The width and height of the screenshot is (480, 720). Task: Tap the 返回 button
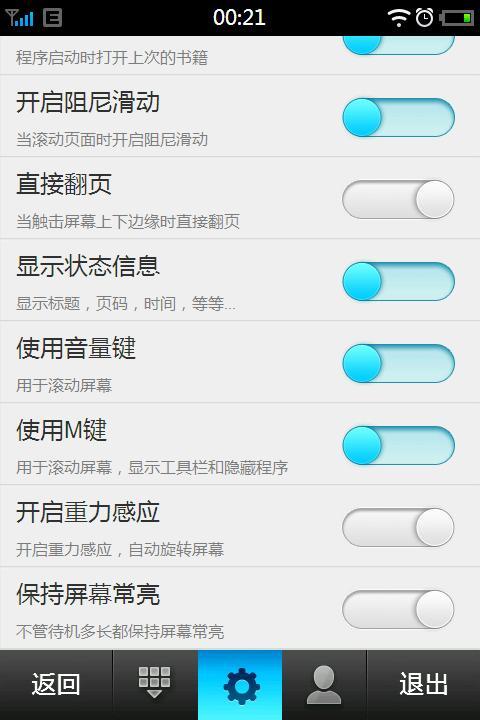click(x=56, y=685)
